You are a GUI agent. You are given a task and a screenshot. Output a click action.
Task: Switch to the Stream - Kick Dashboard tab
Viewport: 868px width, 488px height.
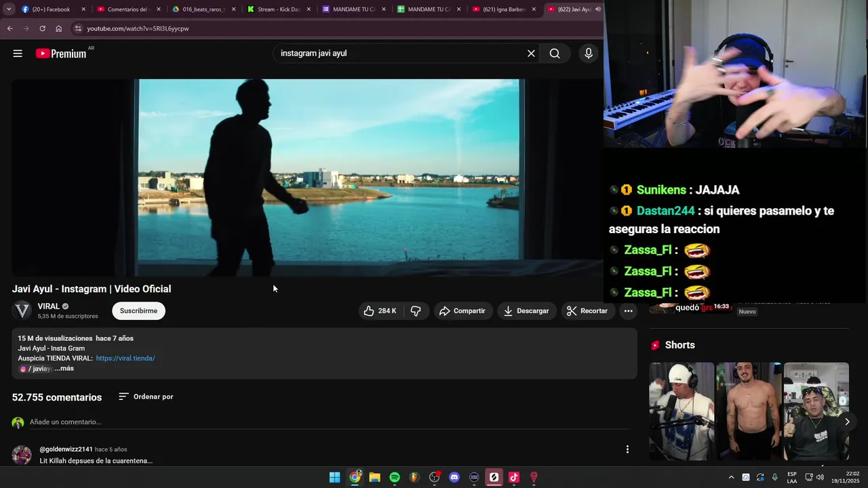click(278, 9)
